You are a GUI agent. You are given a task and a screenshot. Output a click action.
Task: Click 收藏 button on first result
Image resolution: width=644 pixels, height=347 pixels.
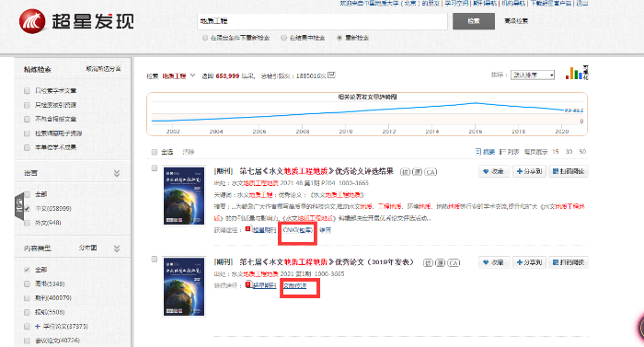(494, 171)
